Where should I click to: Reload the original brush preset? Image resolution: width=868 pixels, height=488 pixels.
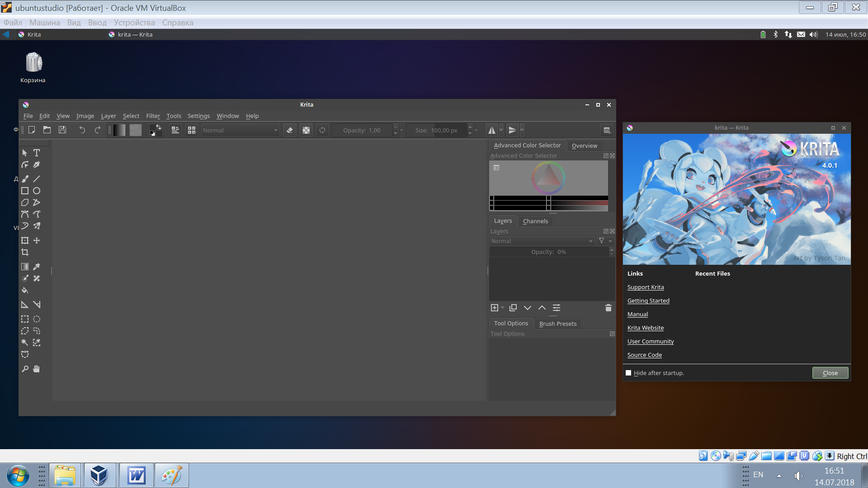pyautogui.click(x=322, y=130)
